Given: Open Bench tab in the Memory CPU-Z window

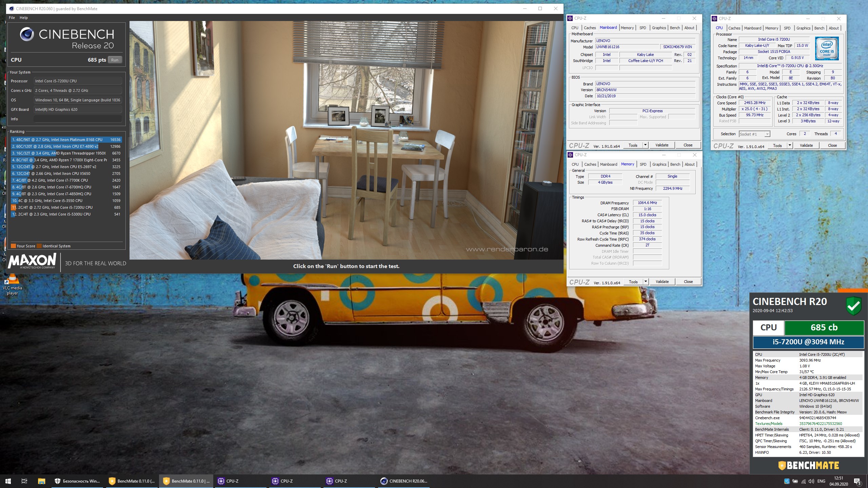Looking at the screenshot, I should [675, 164].
